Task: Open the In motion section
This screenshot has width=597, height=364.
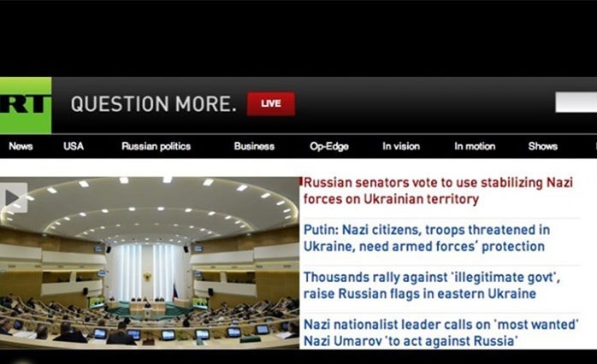Action: (475, 146)
